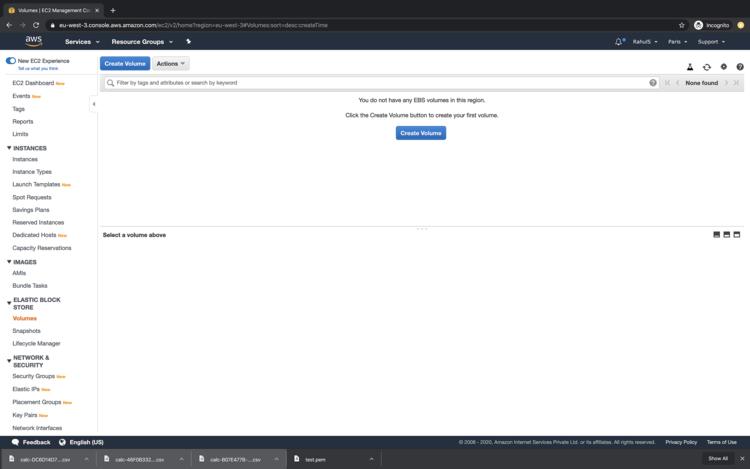
Task: Click the centered Create Volume button
Action: click(420, 133)
